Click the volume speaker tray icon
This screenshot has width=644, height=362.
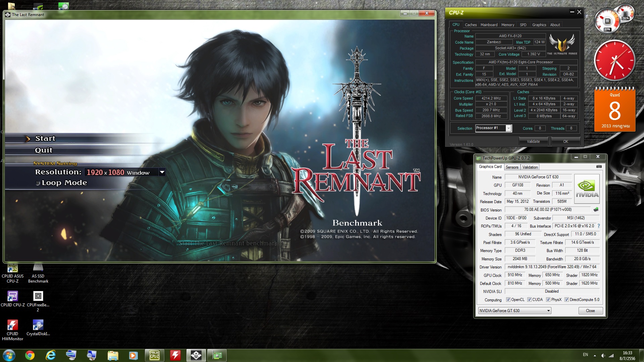pos(603,355)
